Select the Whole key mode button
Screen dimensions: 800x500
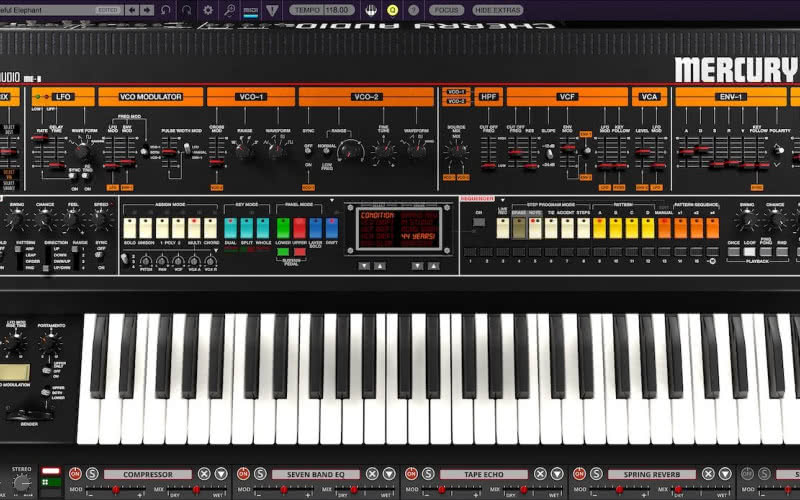(x=262, y=228)
